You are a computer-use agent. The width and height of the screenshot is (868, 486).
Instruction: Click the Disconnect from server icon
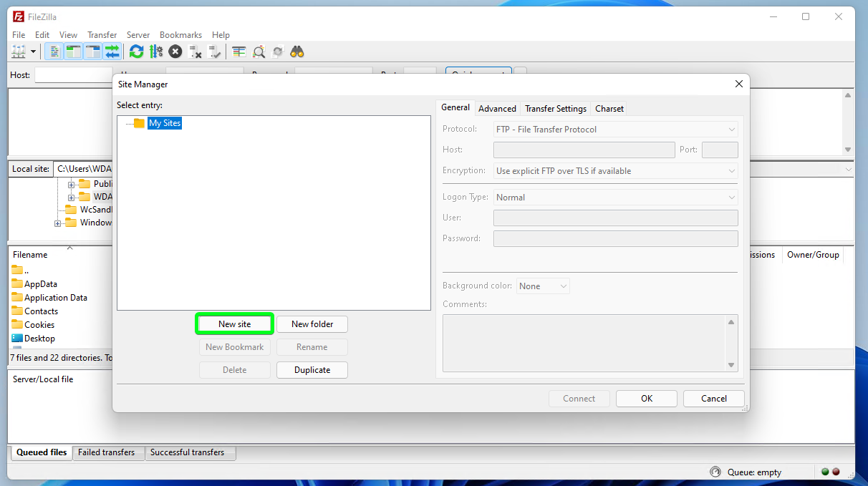coord(195,52)
